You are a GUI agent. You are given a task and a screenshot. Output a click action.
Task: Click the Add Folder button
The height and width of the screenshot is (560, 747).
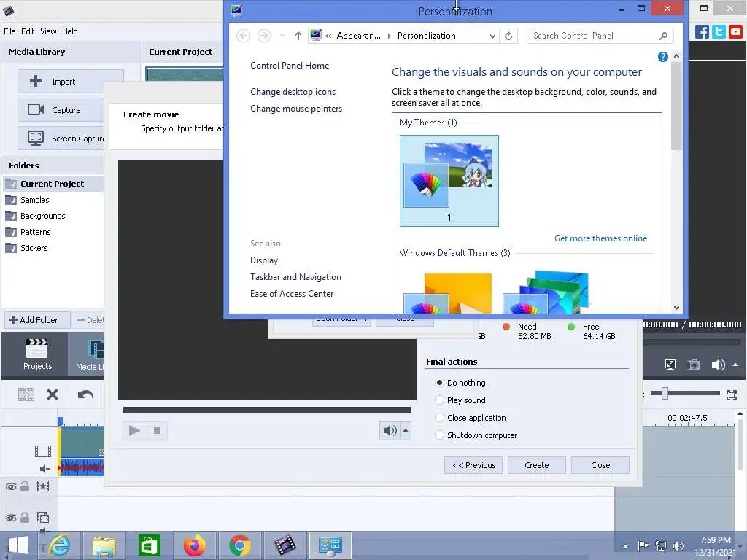(37, 320)
